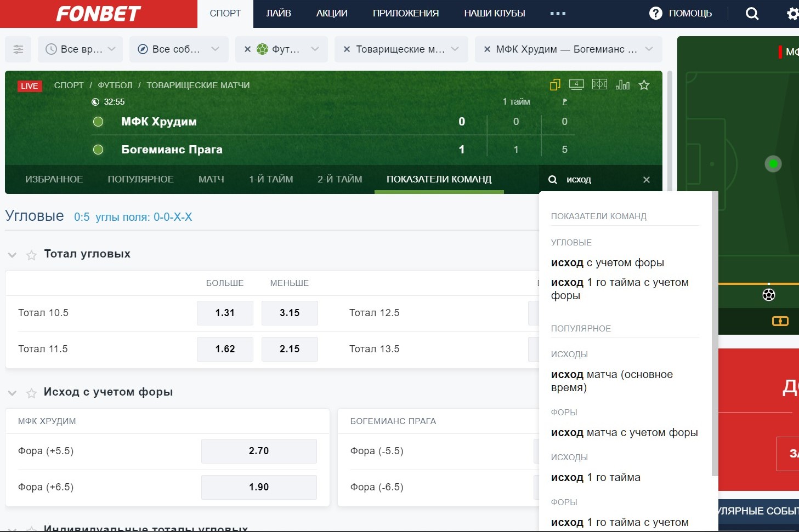The width and height of the screenshot is (799, 532).
Task: Open the Наши клубы menu item
Action: pos(495,14)
